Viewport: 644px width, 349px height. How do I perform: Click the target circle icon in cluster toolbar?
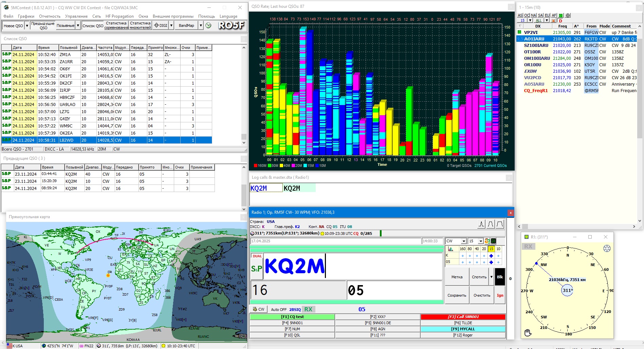568,15
